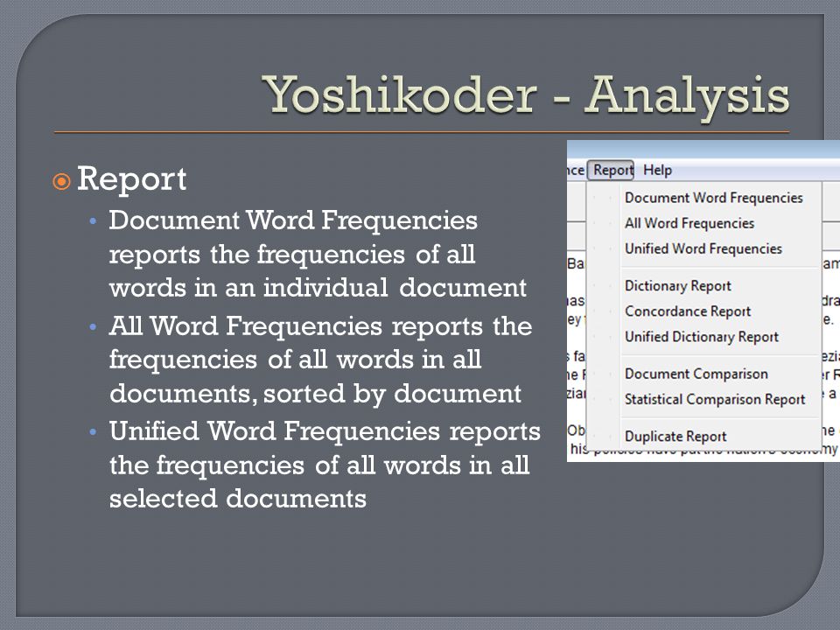This screenshot has height=630, width=840.
Task: Select Concordance Report menu entry
Action: click(x=688, y=311)
